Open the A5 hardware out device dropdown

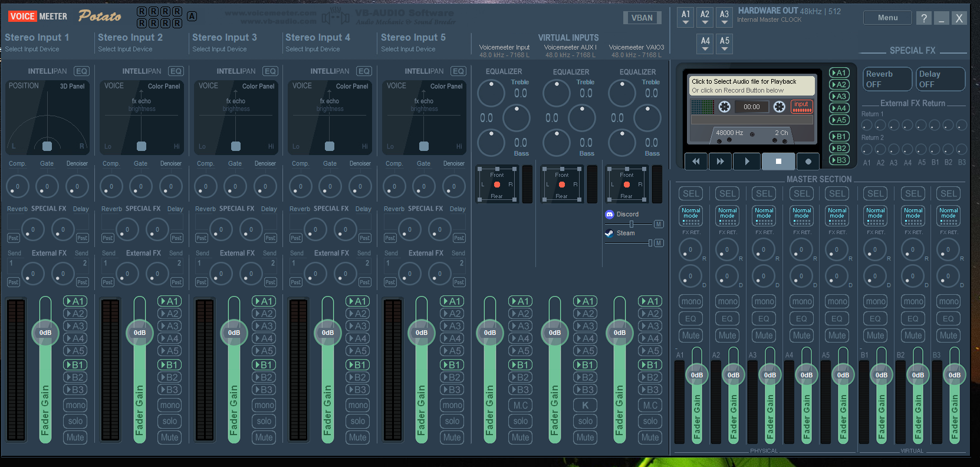[725, 44]
